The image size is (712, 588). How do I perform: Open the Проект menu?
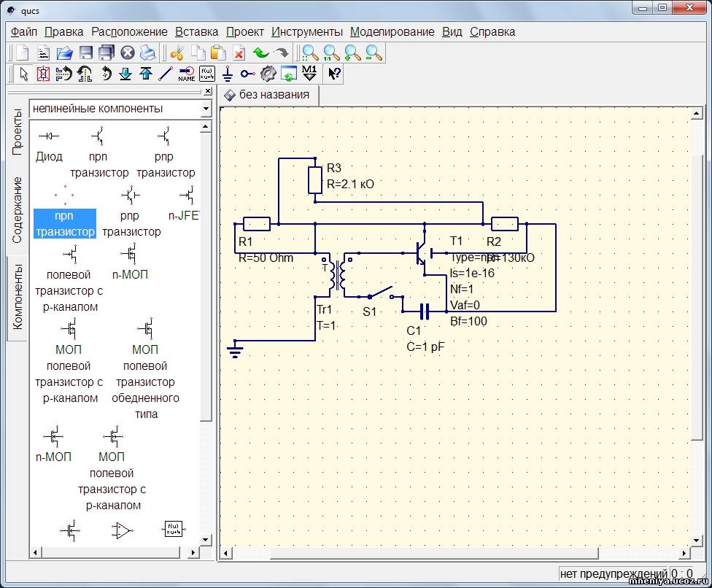coord(245,32)
